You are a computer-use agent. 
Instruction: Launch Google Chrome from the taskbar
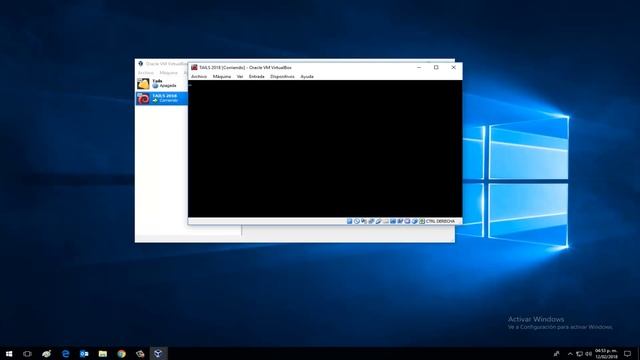(122, 353)
